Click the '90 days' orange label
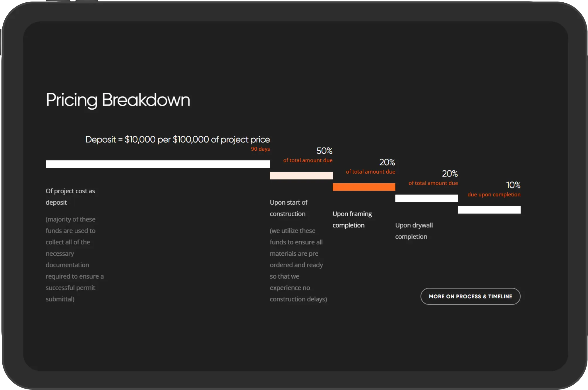The height and width of the screenshot is (390, 588). click(x=260, y=149)
